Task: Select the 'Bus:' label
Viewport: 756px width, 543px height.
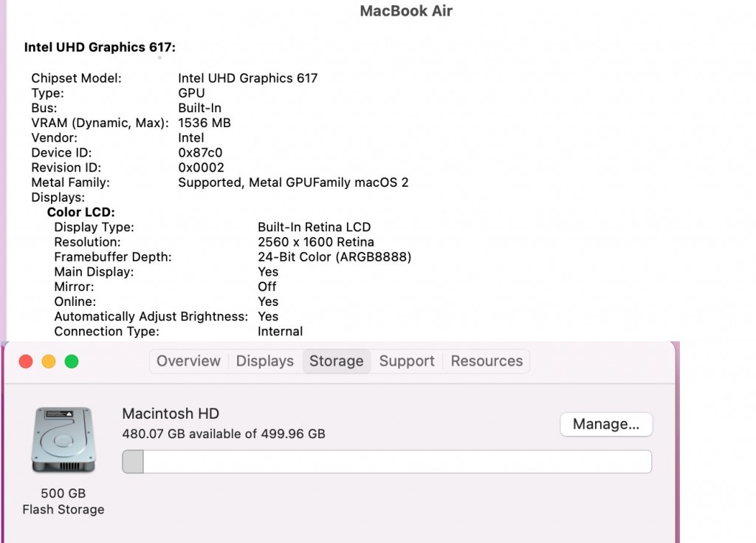Action: click(x=44, y=108)
